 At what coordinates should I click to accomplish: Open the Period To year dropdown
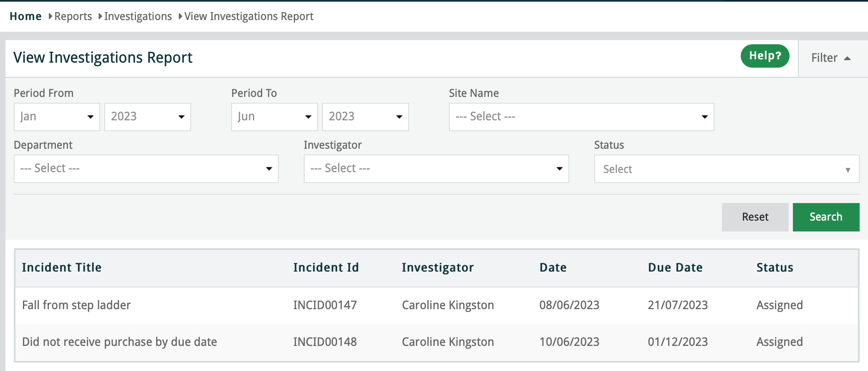pyautogui.click(x=365, y=117)
